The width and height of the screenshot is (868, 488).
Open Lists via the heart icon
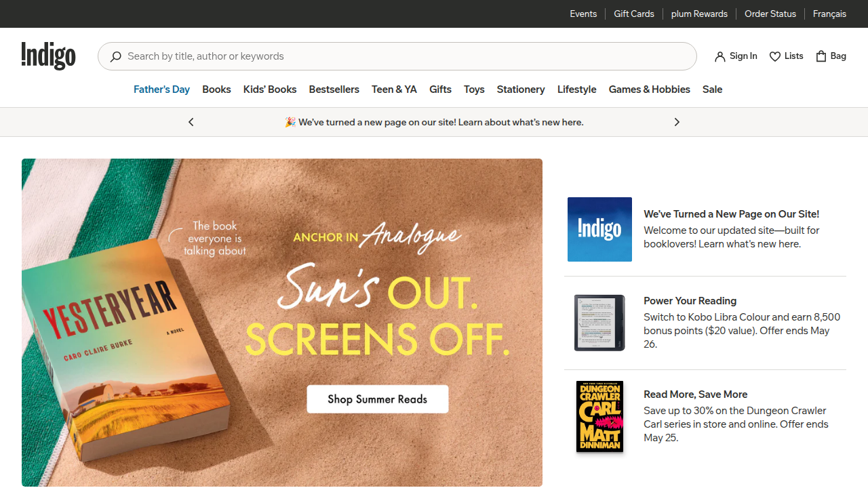point(775,56)
